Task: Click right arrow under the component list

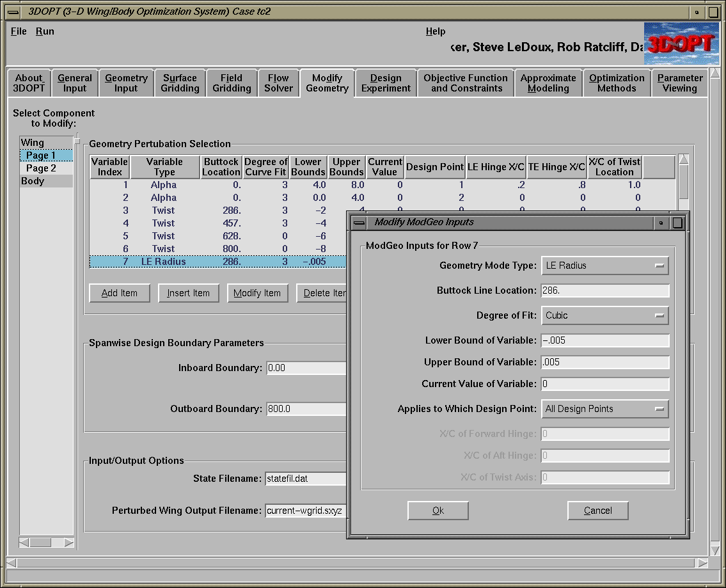Action: [68, 542]
